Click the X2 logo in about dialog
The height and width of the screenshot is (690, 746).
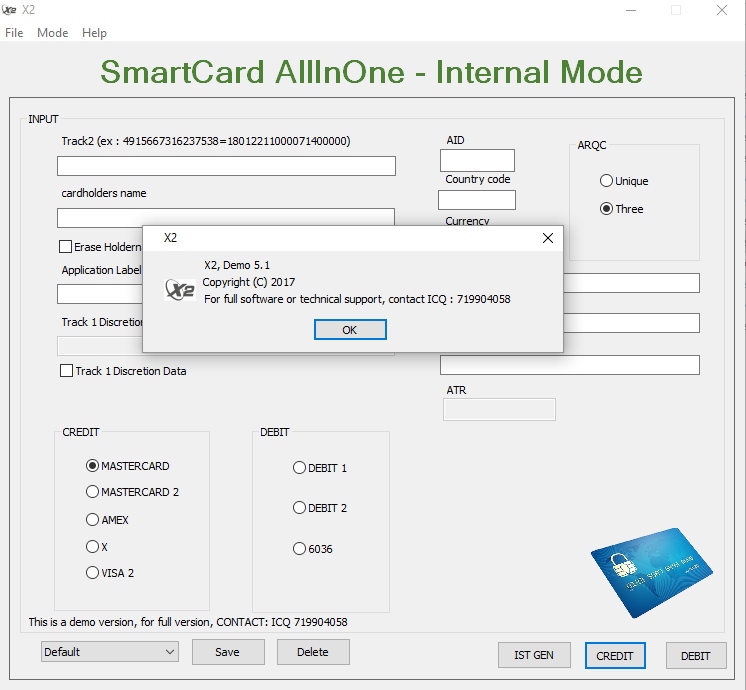coord(180,290)
